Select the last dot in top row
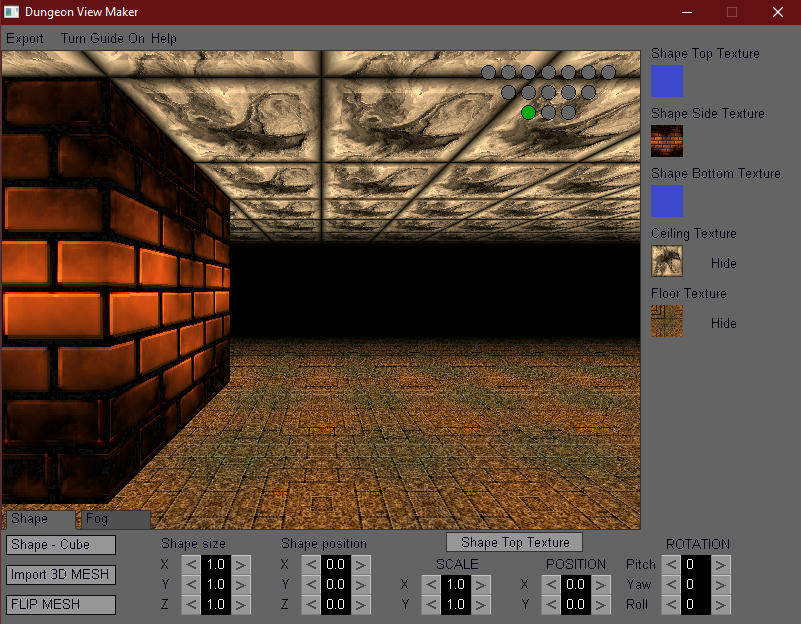Screen dimensions: 801x624 point(608,73)
